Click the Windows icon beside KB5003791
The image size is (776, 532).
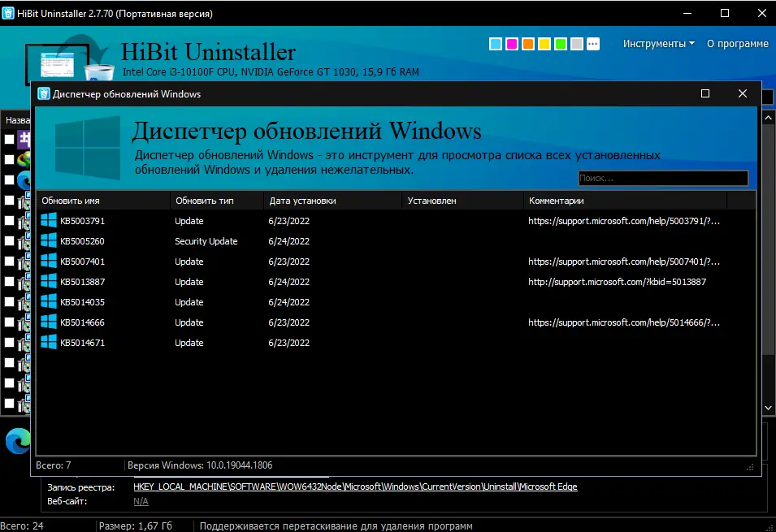[x=49, y=221]
